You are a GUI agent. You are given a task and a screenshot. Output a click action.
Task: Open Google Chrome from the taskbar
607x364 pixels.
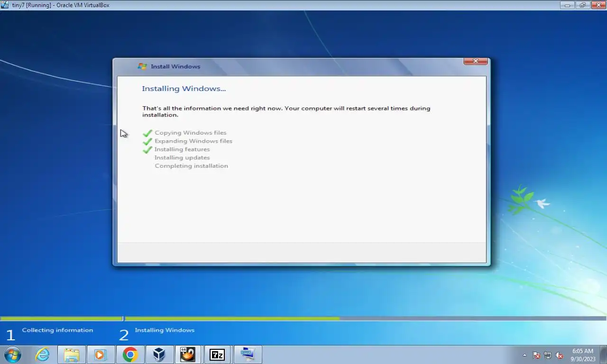[130, 355]
